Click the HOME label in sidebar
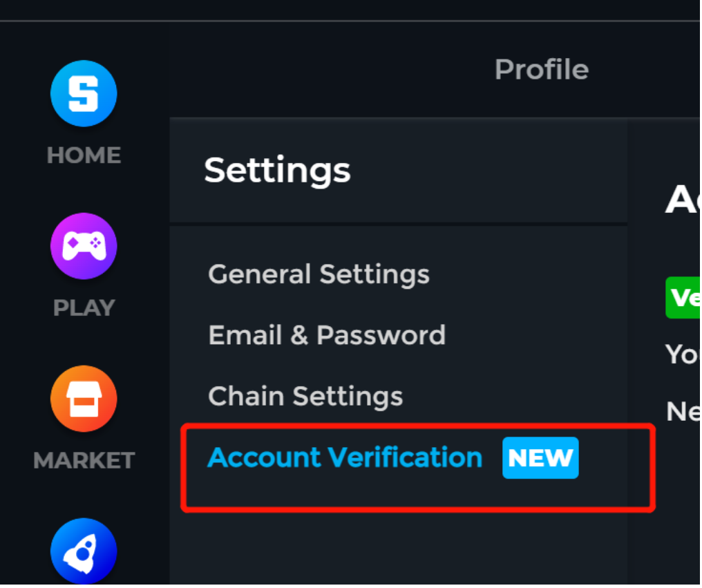This screenshot has height=588, width=702. point(84,155)
